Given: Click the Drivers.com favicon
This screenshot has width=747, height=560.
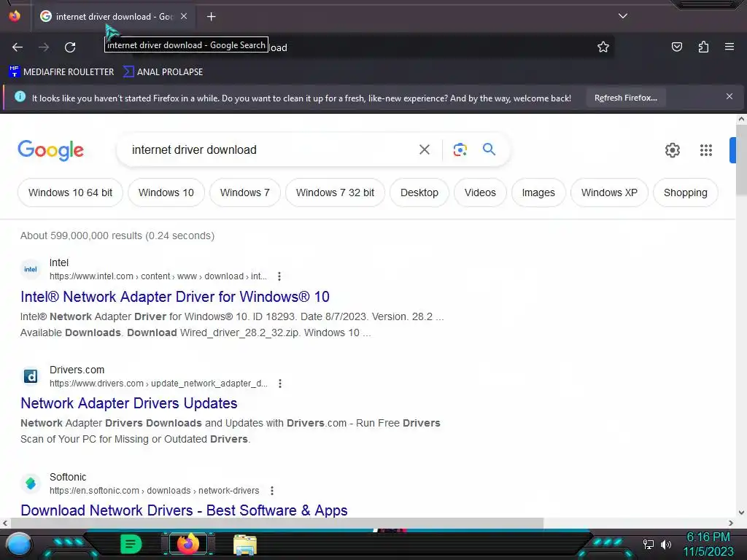Looking at the screenshot, I should (31, 376).
